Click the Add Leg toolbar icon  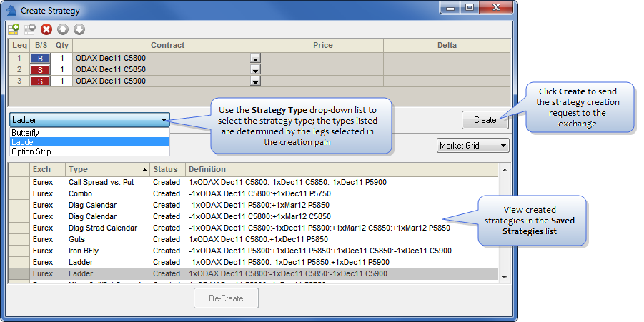[x=14, y=29]
